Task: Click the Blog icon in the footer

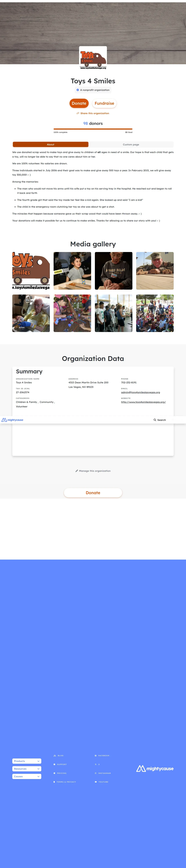Action: pyautogui.click(x=55, y=755)
